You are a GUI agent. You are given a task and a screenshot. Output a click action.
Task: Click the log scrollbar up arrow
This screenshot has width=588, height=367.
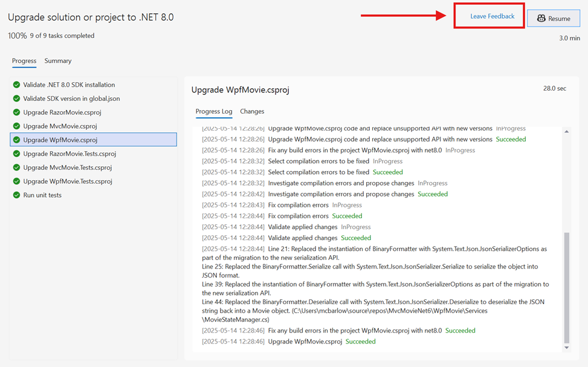[x=566, y=132]
